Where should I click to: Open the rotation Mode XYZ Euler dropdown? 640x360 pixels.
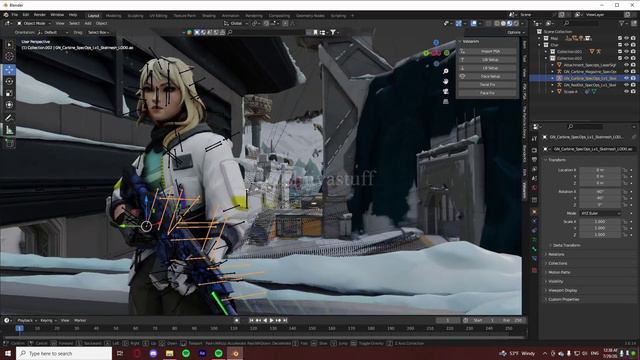(600, 213)
